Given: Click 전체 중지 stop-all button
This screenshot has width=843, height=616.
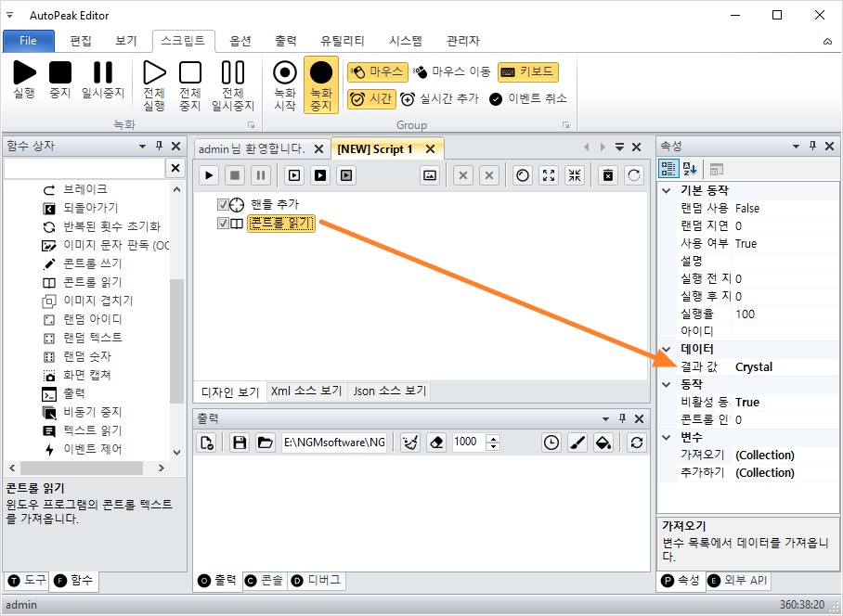Looking at the screenshot, I should 190,85.
